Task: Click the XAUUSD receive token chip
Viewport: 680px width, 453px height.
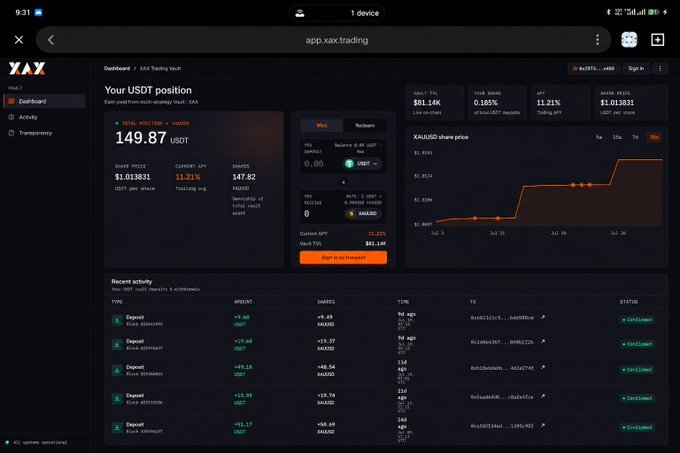Action: click(x=363, y=213)
